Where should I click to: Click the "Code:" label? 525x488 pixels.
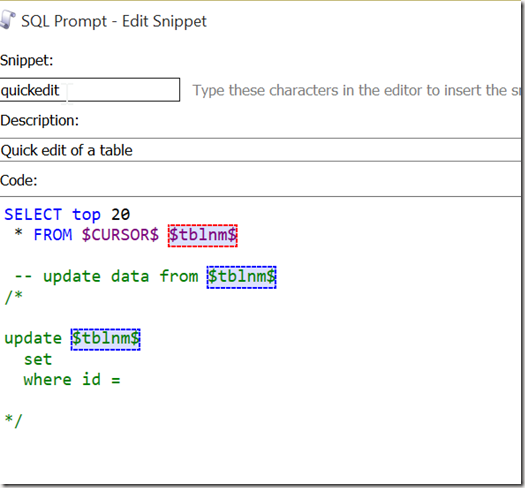[19, 180]
